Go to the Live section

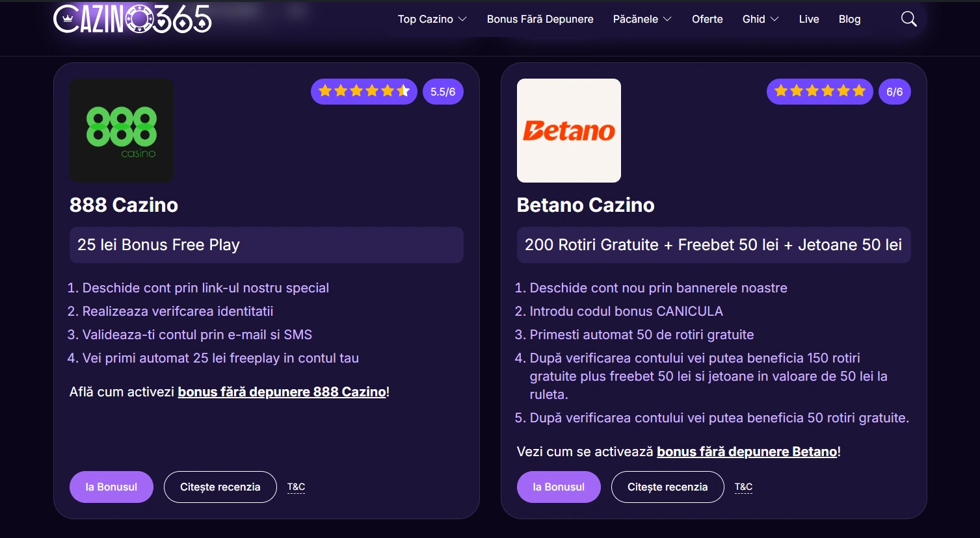[x=808, y=19]
